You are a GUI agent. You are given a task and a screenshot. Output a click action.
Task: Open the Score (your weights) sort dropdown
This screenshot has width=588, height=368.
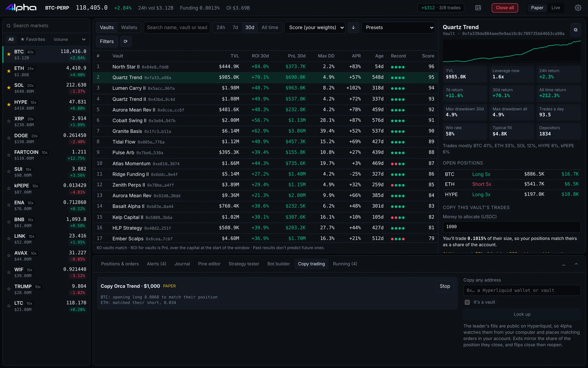click(315, 27)
